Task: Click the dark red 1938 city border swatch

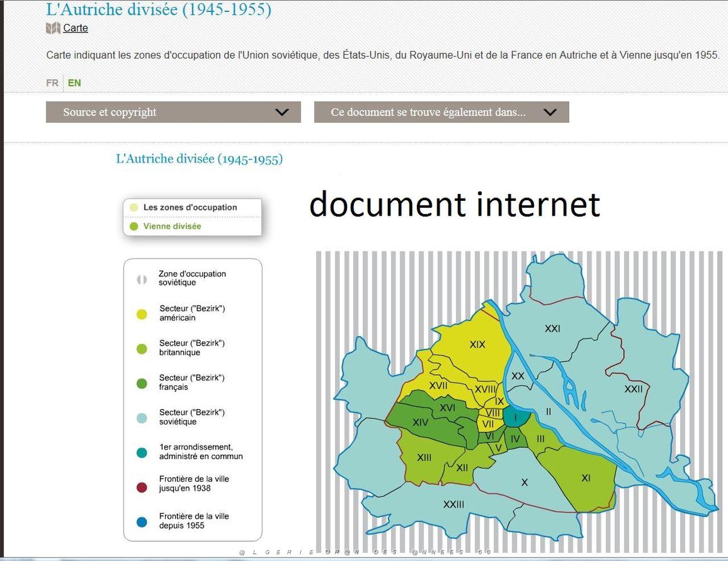Action: (142, 488)
